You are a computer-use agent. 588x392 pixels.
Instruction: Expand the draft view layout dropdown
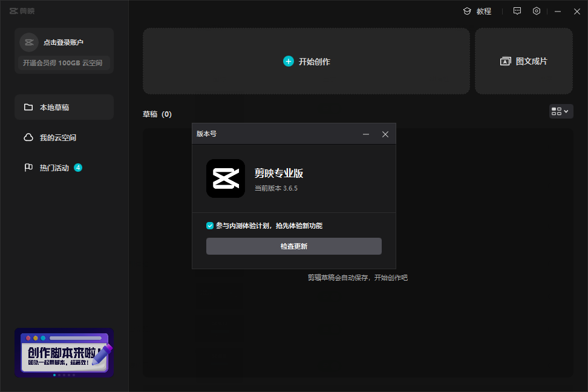(561, 111)
